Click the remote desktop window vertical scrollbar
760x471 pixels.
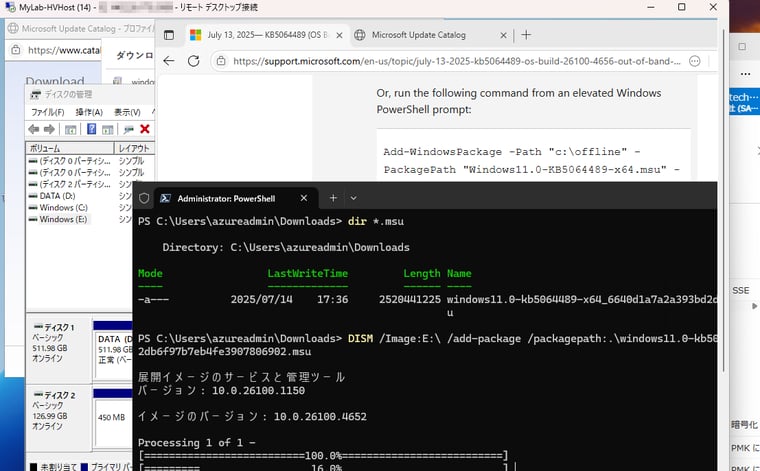point(723,199)
